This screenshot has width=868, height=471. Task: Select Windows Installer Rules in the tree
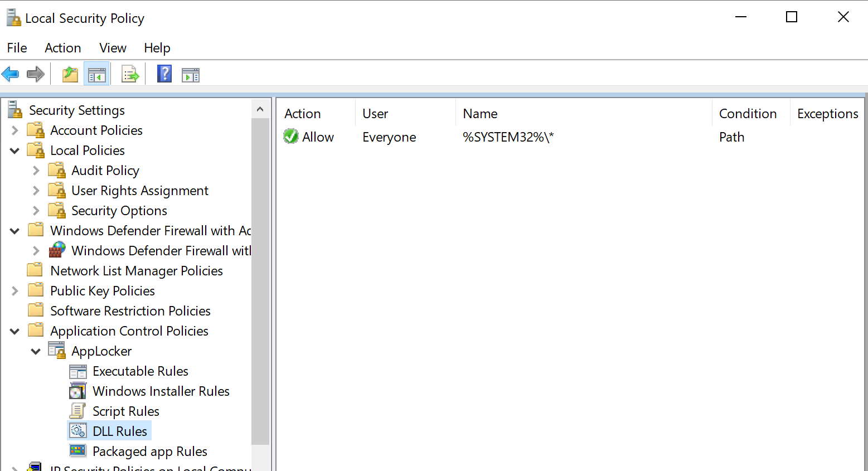point(161,391)
